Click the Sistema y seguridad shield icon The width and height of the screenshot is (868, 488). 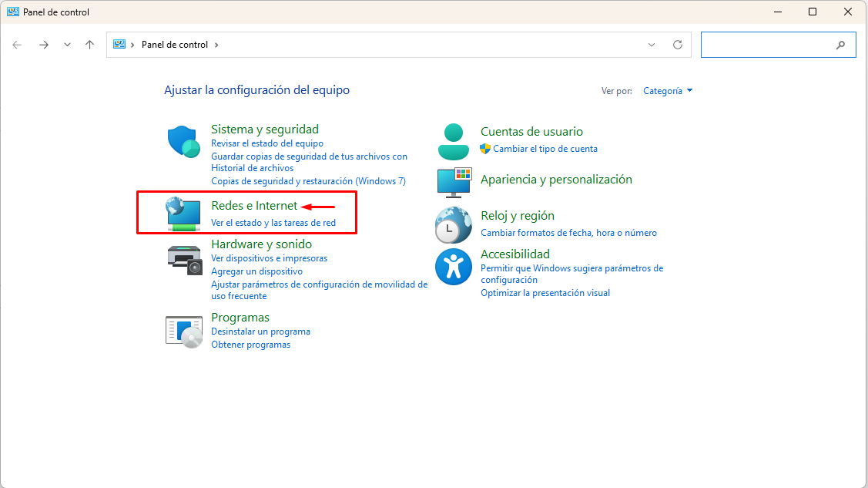pos(184,142)
